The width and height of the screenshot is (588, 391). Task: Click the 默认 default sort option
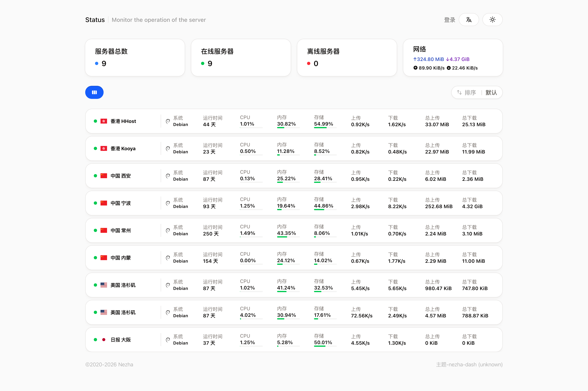pos(491,93)
